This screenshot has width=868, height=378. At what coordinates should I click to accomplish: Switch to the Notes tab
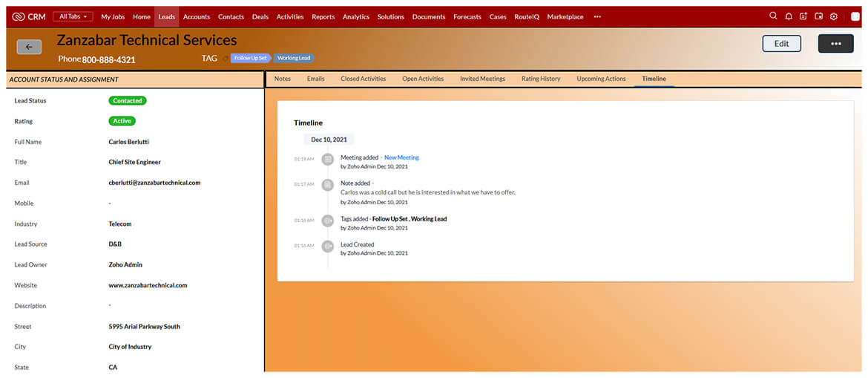tap(283, 79)
